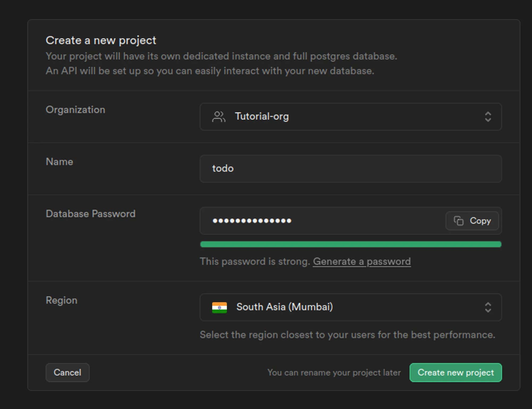This screenshot has width=532, height=409.
Task: Click the people icon beside Tutorial-org
Action: tap(219, 117)
